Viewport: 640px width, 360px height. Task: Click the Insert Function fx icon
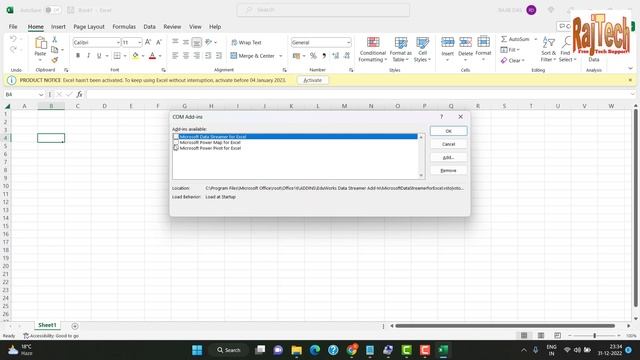[x=79, y=94]
